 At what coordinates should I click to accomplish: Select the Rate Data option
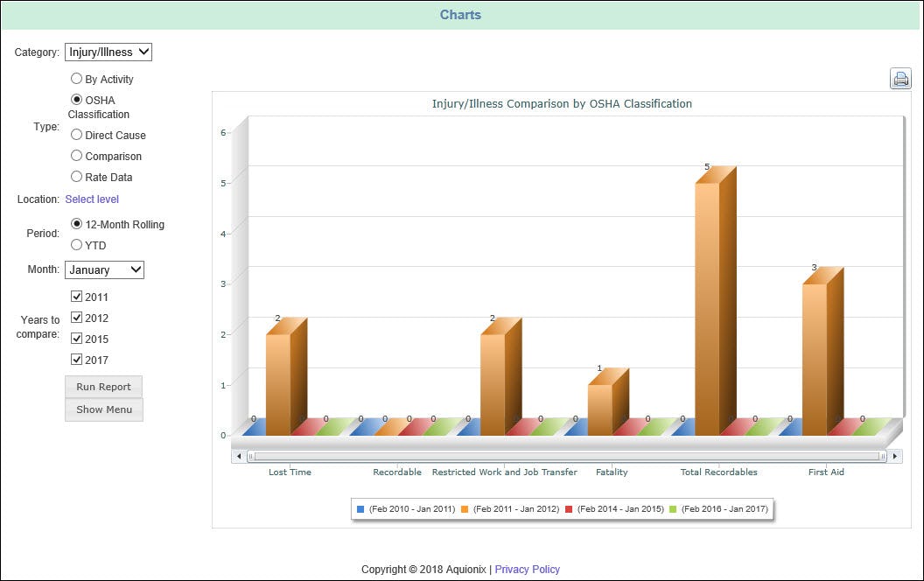[x=77, y=177]
